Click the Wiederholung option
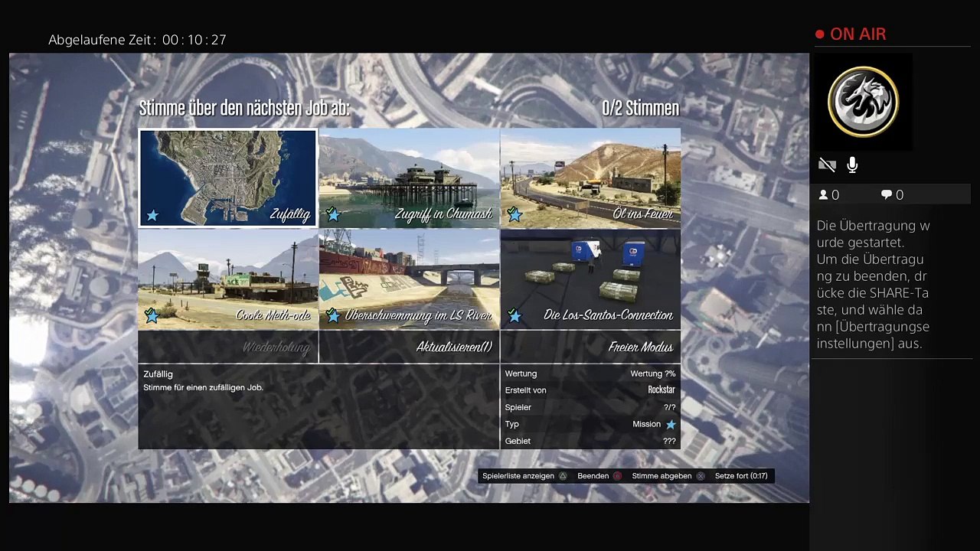 (228, 347)
